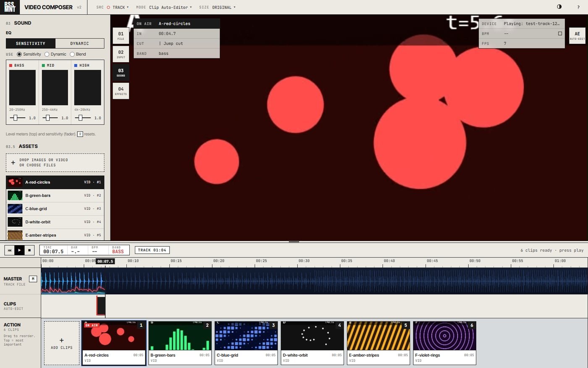Viewport: 588px width, 368px height.
Task: Toggle the master track M mute button
Action: [33, 278]
